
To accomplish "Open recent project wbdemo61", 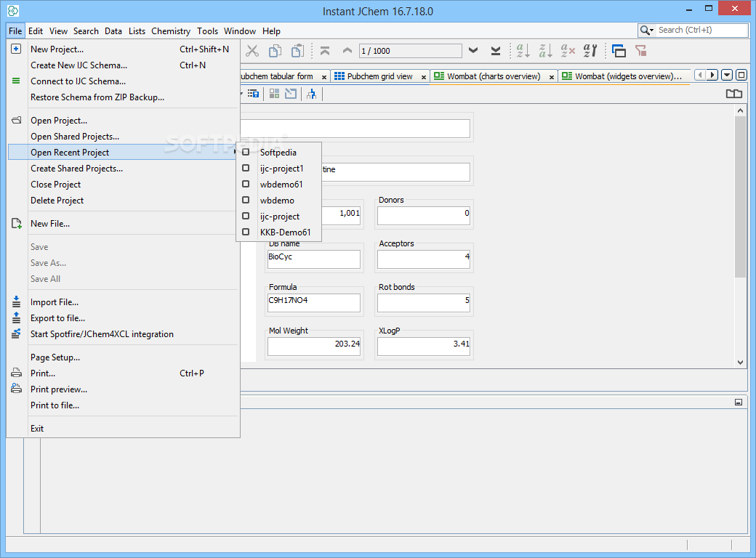I will pyautogui.click(x=278, y=184).
